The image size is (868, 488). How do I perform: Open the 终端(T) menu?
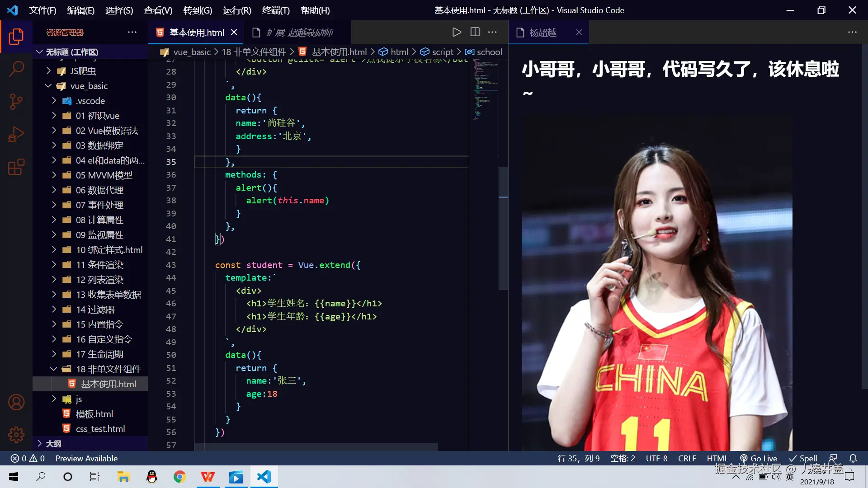[x=276, y=10]
